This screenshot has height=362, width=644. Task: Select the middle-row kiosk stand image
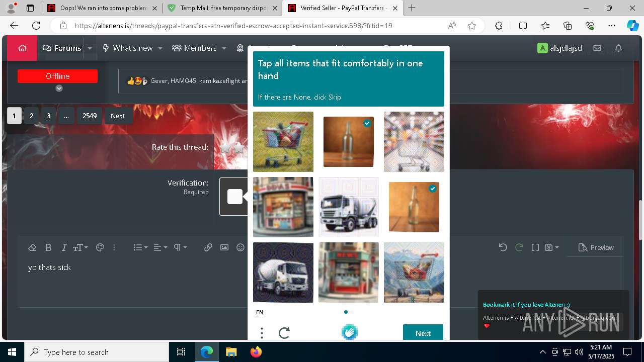[283, 207]
